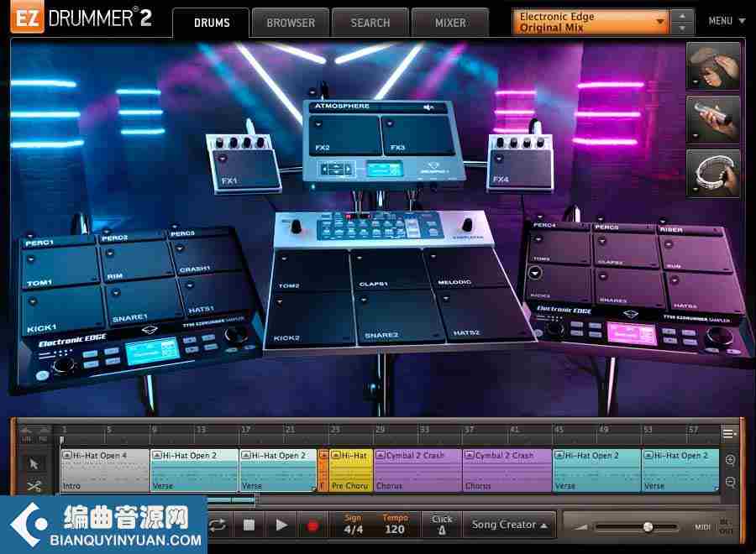
Task: Switch to the Browser tab
Action: click(291, 23)
